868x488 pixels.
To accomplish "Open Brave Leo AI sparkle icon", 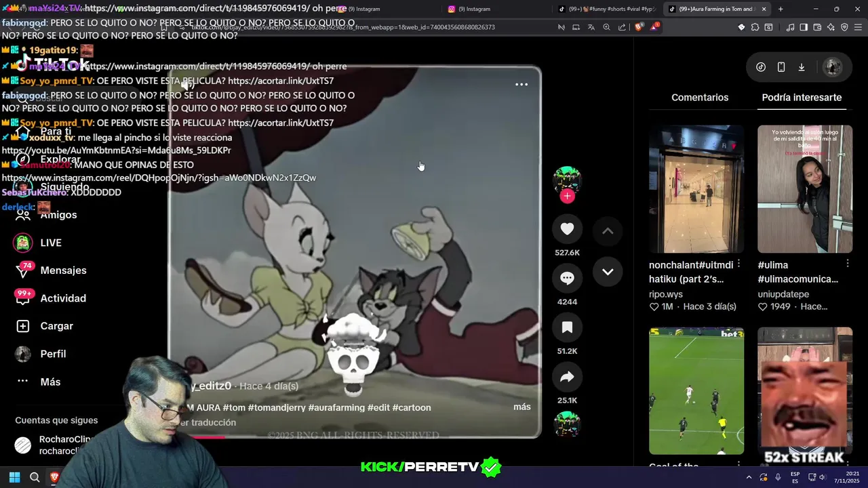I will (x=831, y=27).
